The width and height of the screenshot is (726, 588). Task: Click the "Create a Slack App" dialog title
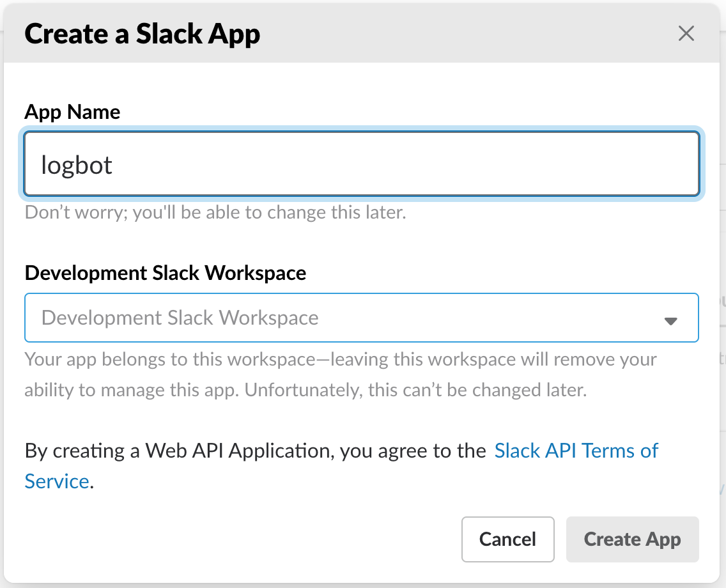(x=142, y=34)
